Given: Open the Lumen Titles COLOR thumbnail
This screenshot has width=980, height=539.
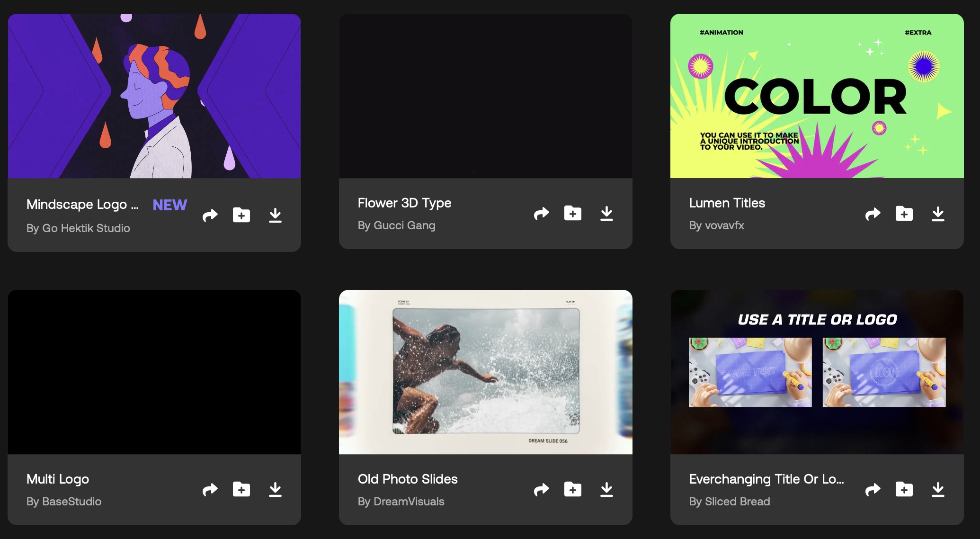Looking at the screenshot, I should coord(817,96).
